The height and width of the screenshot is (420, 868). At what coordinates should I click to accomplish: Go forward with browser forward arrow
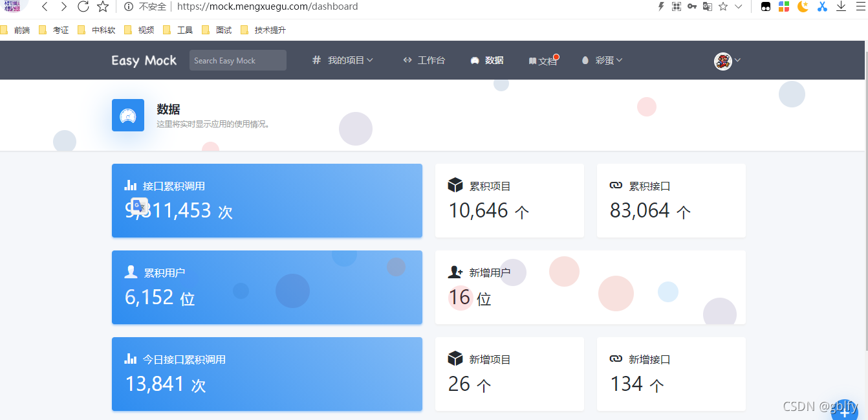pyautogui.click(x=63, y=6)
